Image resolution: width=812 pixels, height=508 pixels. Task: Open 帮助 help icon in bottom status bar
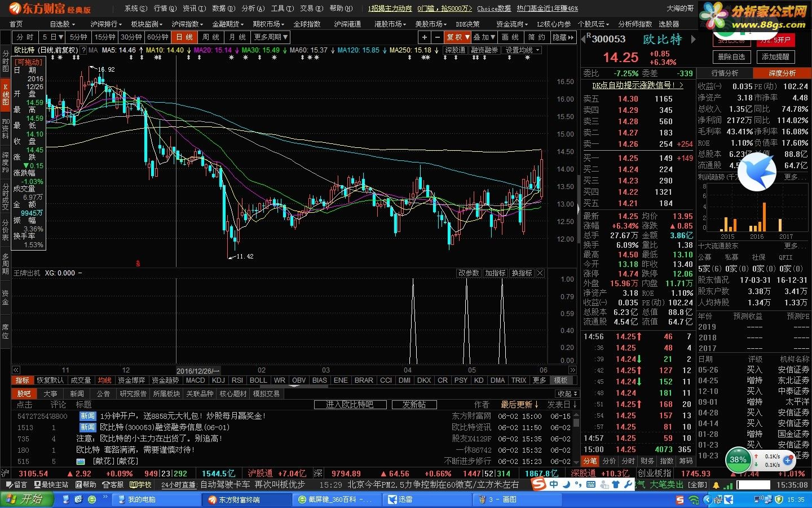click(x=85, y=485)
